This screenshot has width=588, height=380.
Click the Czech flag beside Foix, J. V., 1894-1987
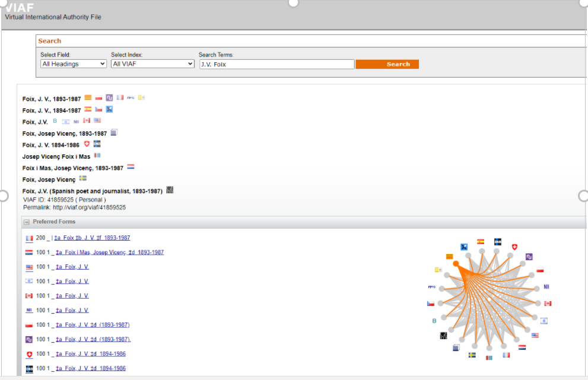tap(98, 110)
